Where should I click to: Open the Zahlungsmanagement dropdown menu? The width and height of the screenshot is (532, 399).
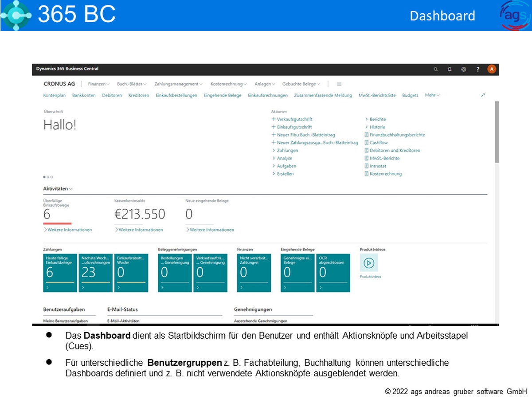pyautogui.click(x=179, y=84)
